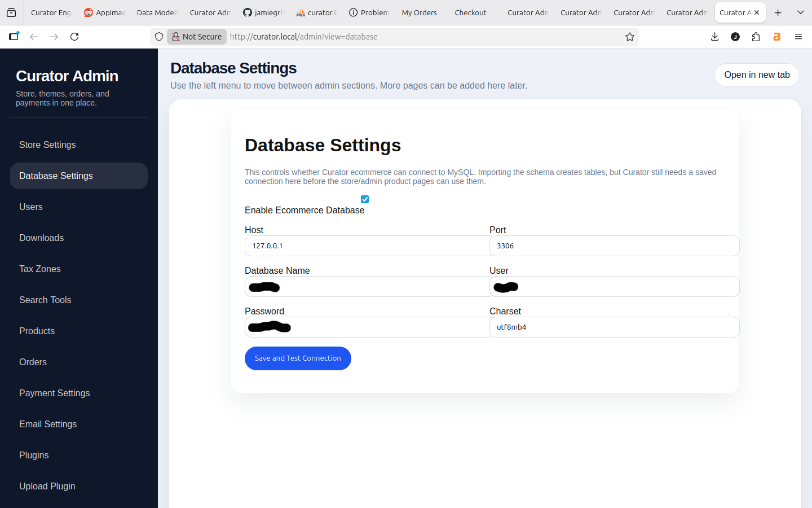Switch to the My Orders tab
The height and width of the screenshot is (508, 812).
pos(419,12)
